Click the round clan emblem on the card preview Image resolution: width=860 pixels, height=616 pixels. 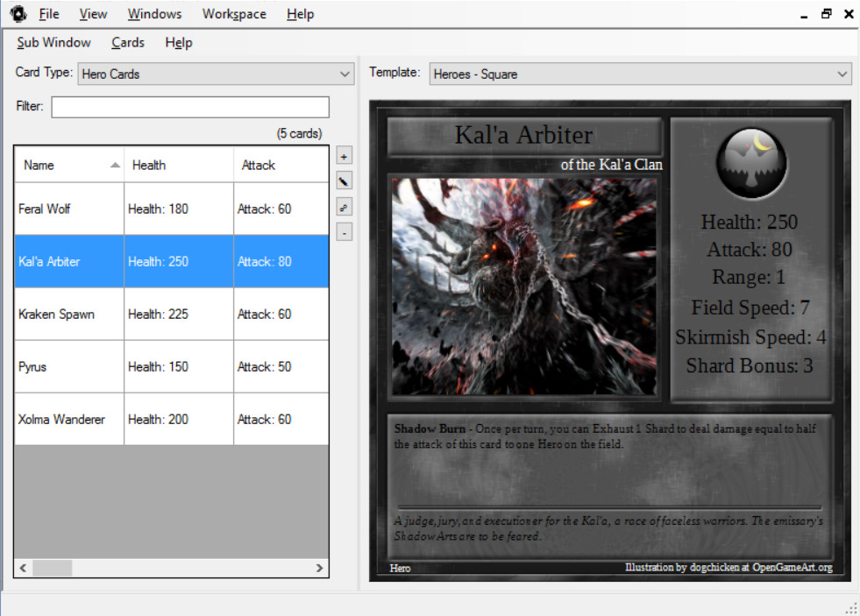pyautogui.click(x=751, y=163)
